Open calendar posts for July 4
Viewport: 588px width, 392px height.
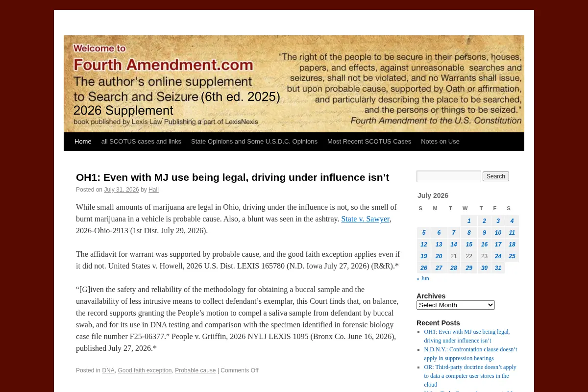[512, 221]
